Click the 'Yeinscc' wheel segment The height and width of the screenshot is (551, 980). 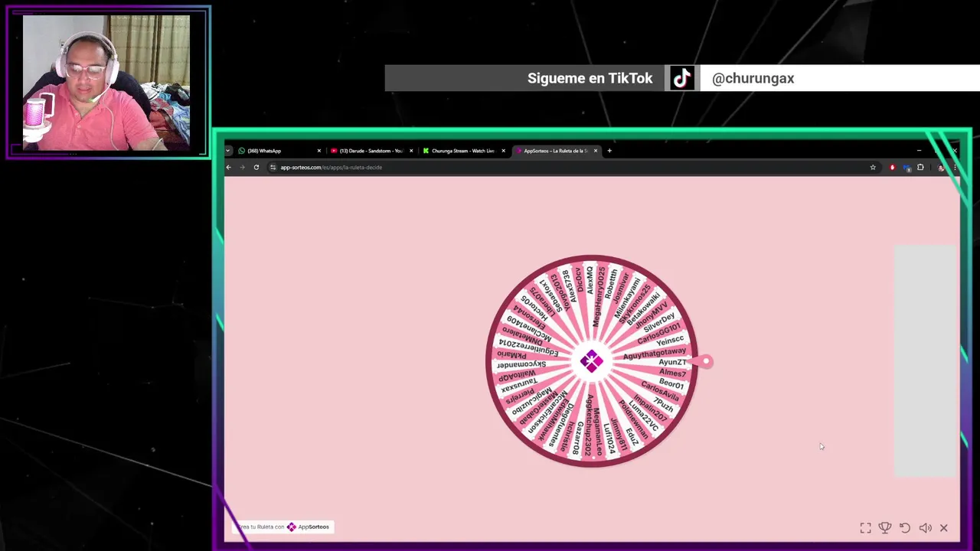coord(670,341)
